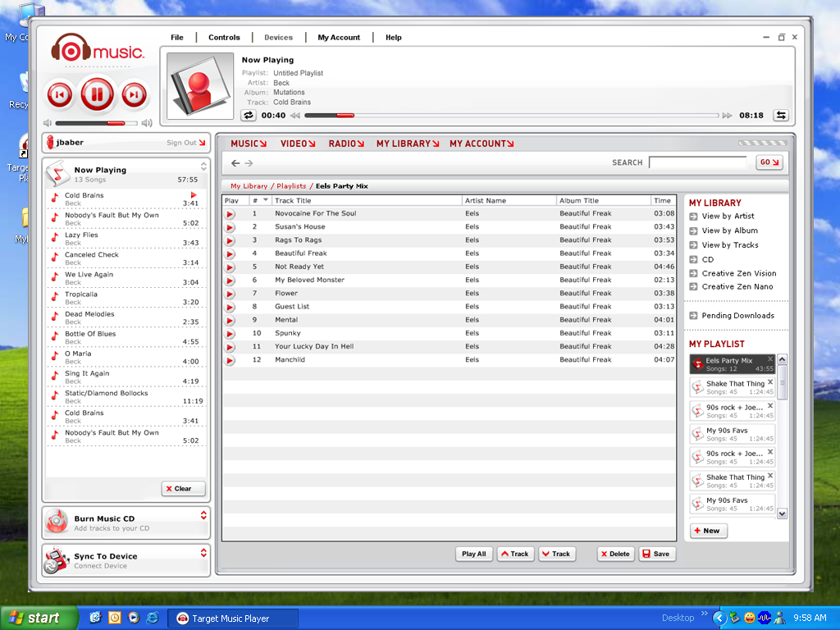Viewport: 840px width, 630px height.
Task: Play the My Beloved Monster track
Action: 230,281
